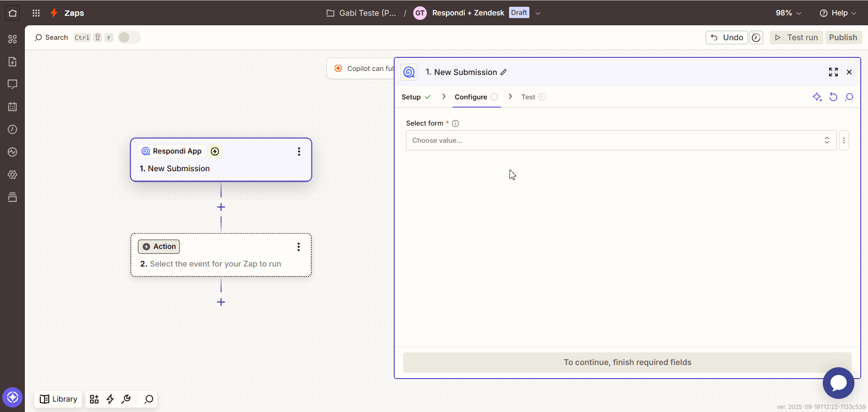Select the Action step card
Screen dimensions: 868x412
point(221,255)
